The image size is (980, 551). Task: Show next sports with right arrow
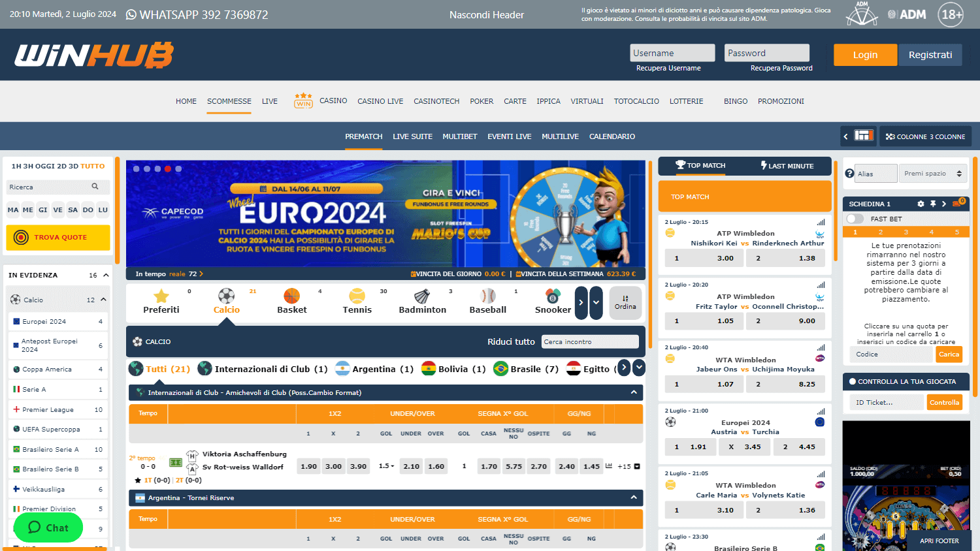tap(581, 303)
